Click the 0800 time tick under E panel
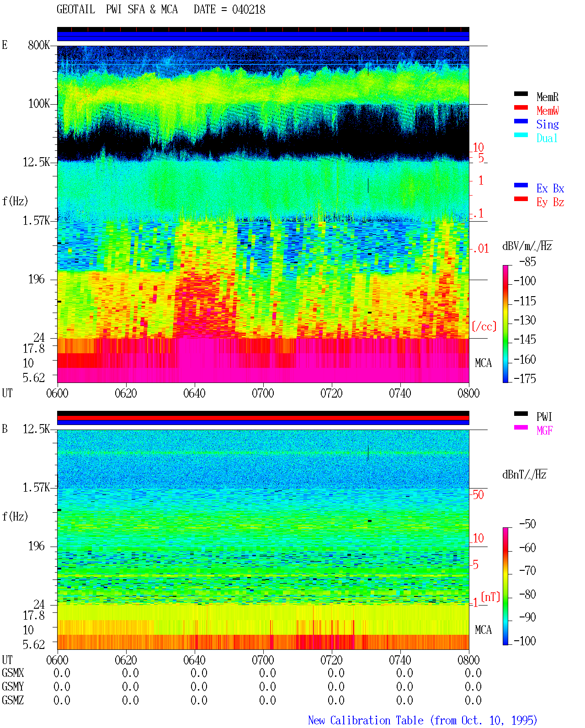Viewport: 585px width, 728px height. point(468,393)
